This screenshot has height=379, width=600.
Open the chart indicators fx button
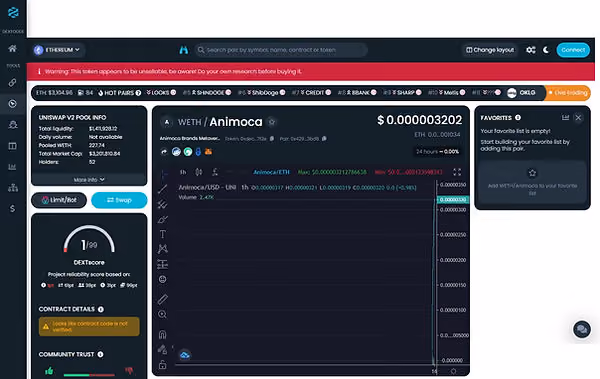click(215, 172)
